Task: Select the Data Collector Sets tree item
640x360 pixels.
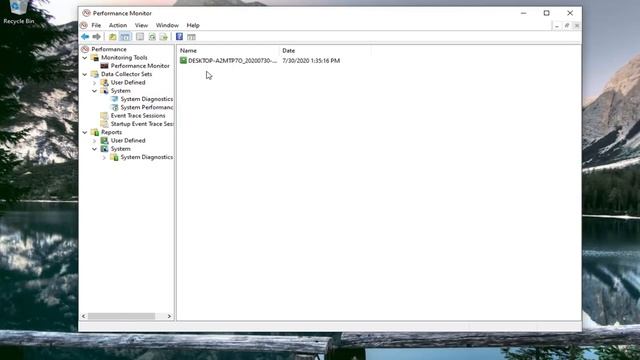Action: pyautogui.click(x=127, y=74)
